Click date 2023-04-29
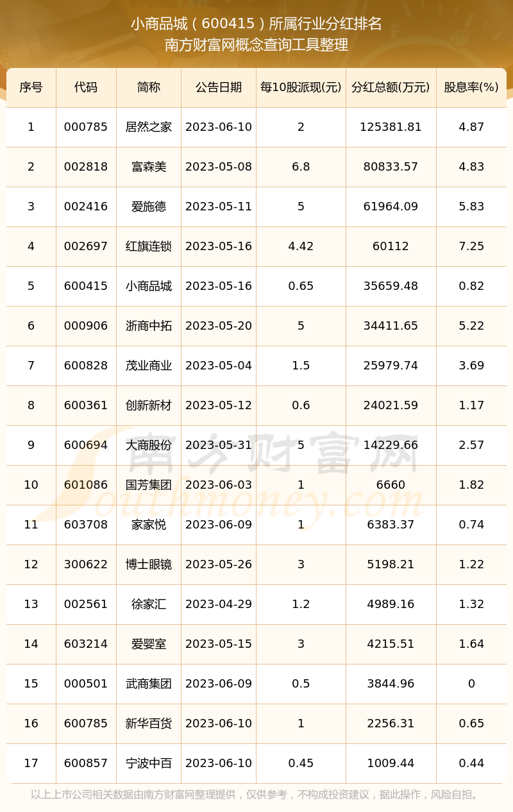Viewport: 513px width, 812px height. 219,604
